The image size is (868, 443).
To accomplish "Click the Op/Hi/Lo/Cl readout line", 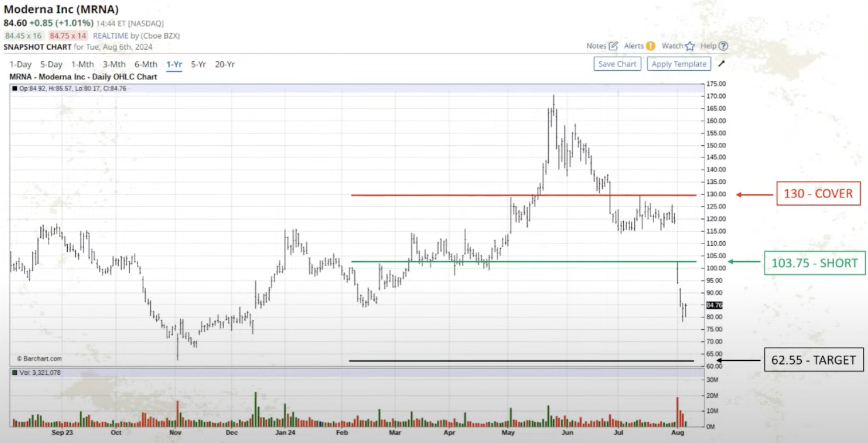I will (72, 89).
